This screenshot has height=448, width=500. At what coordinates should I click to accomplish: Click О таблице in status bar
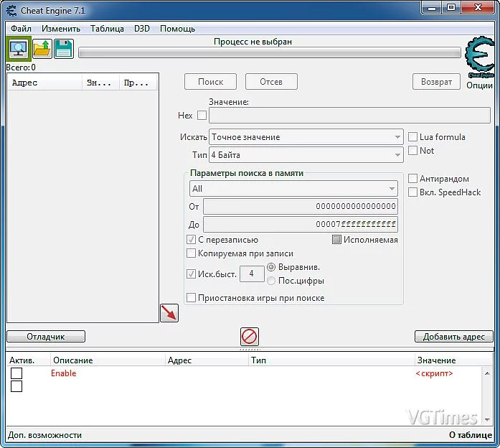pyautogui.click(x=471, y=435)
